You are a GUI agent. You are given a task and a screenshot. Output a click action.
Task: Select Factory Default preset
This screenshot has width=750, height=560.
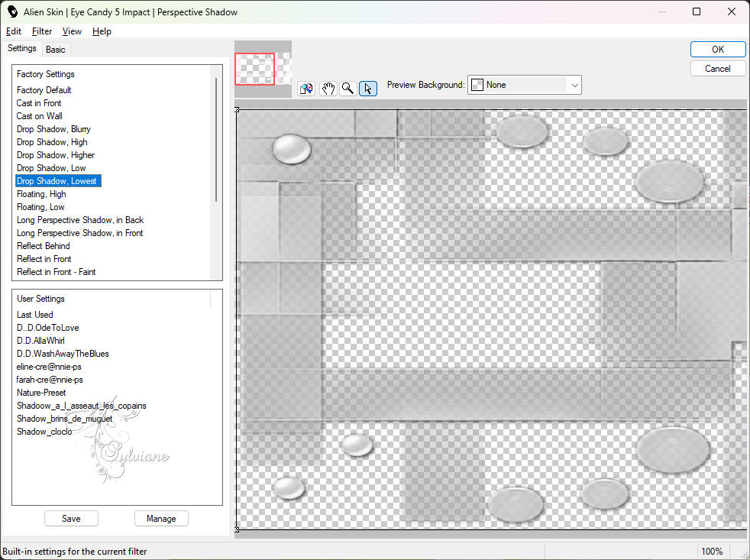pyautogui.click(x=44, y=90)
